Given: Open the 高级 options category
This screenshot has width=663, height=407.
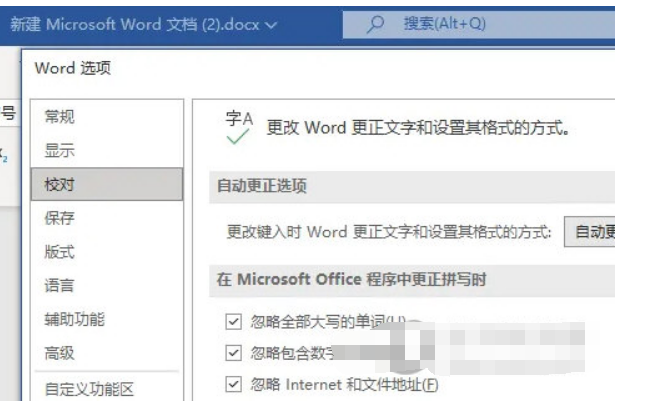Looking at the screenshot, I should coord(107,353).
